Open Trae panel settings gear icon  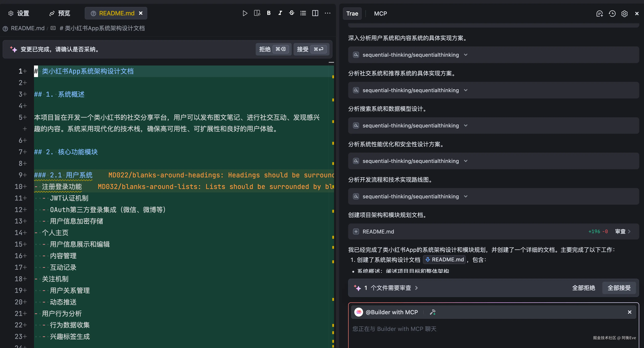point(624,14)
